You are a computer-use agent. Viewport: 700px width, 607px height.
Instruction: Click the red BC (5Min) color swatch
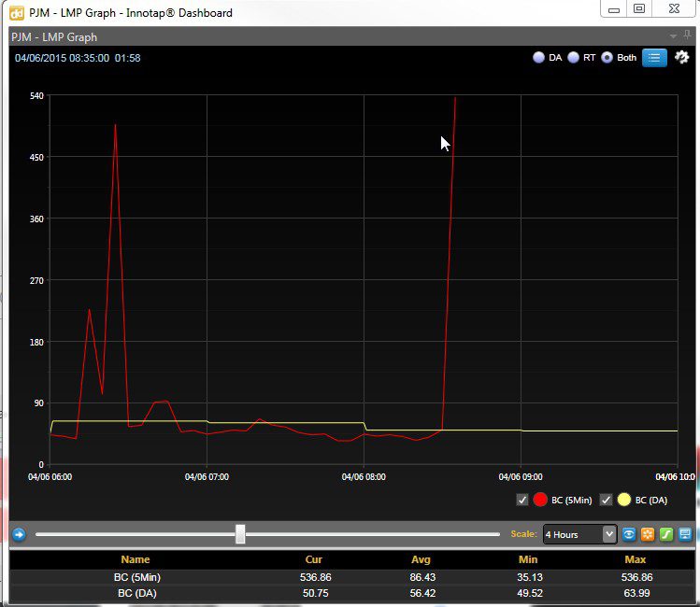coord(540,500)
